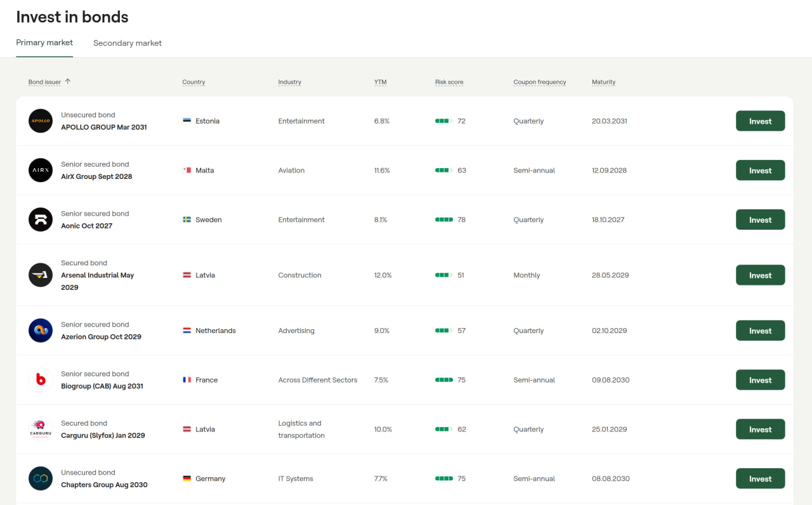Image resolution: width=812 pixels, height=505 pixels.
Task: Click the Netherlands flag icon
Action: [x=187, y=331]
